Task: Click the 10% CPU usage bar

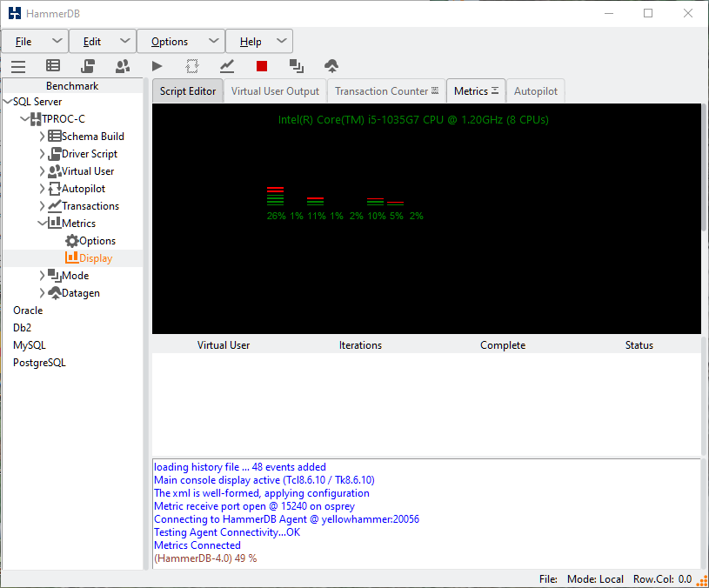Action: click(375, 202)
